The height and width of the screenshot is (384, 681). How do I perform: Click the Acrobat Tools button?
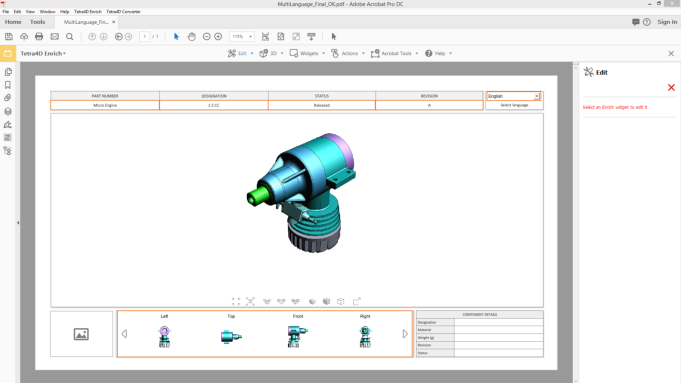coord(391,53)
